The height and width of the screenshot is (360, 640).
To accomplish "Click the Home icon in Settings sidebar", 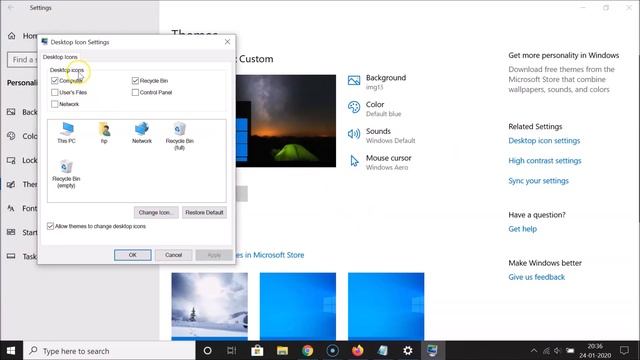I will 11,36.
